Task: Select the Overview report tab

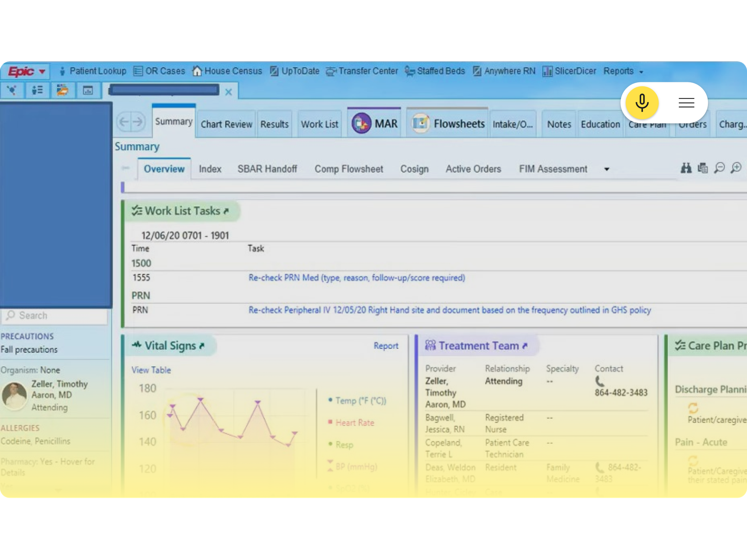Action: coord(164,169)
